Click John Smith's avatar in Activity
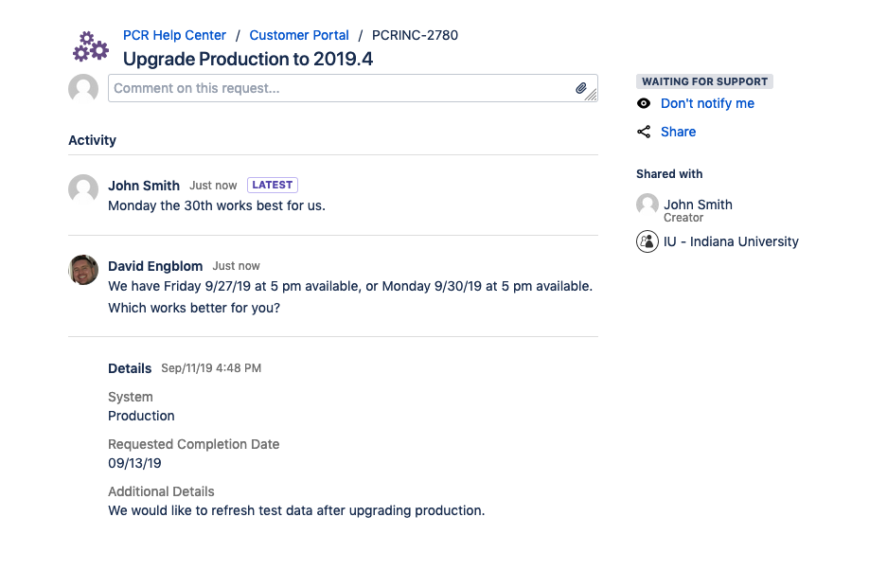The image size is (887, 588). pyautogui.click(x=83, y=188)
